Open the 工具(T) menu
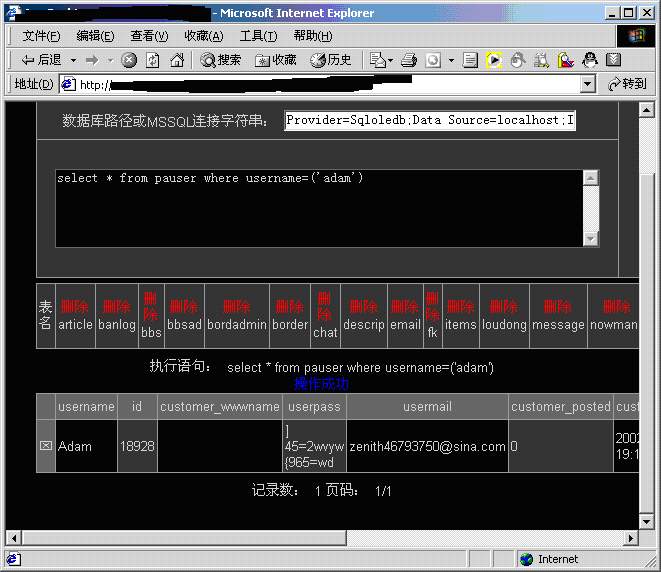This screenshot has height=572, width=661. point(258,36)
